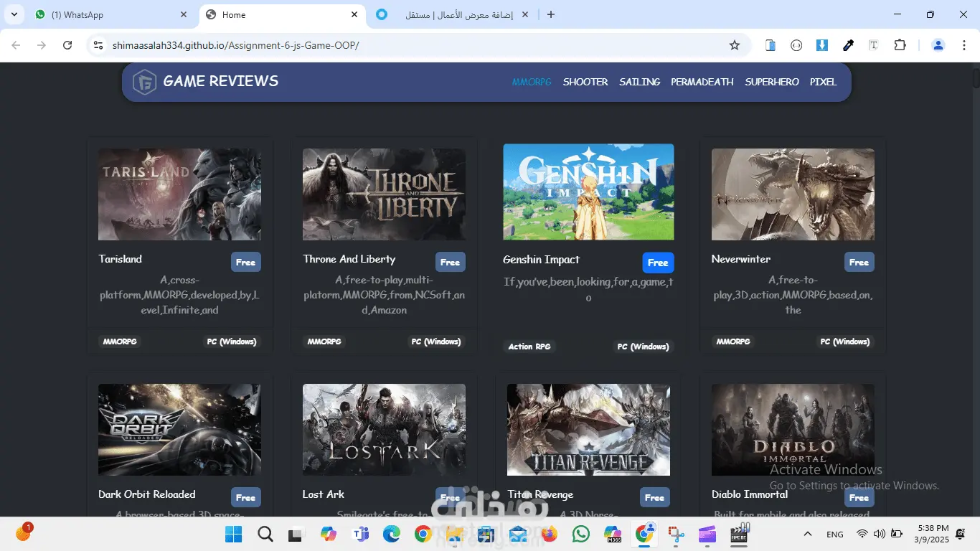Select the SUPERHERO category
This screenshot has width=980, height=551.
tap(772, 82)
